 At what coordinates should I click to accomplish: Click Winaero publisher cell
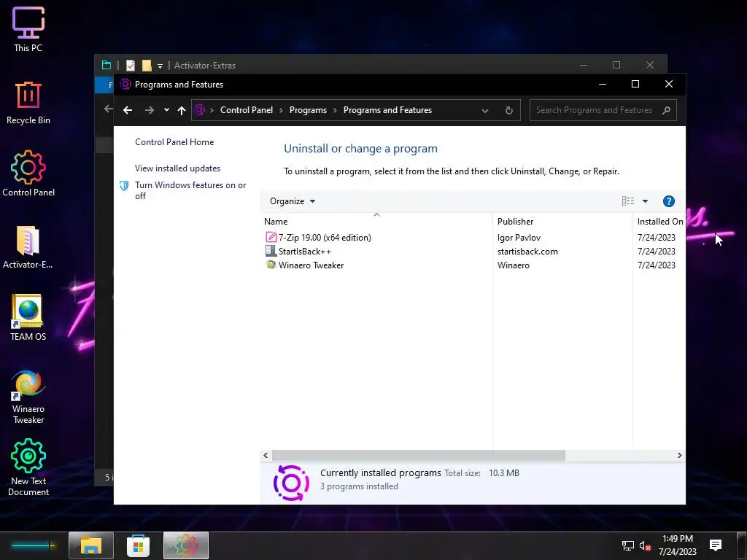(513, 265)
